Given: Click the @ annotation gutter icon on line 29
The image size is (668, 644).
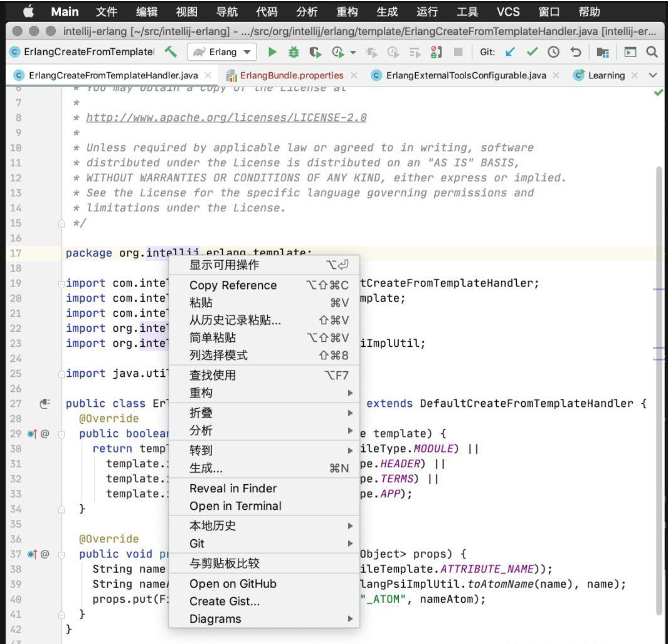Looking at the screenshot, I should pyautogui.click(x=45, y=433).
